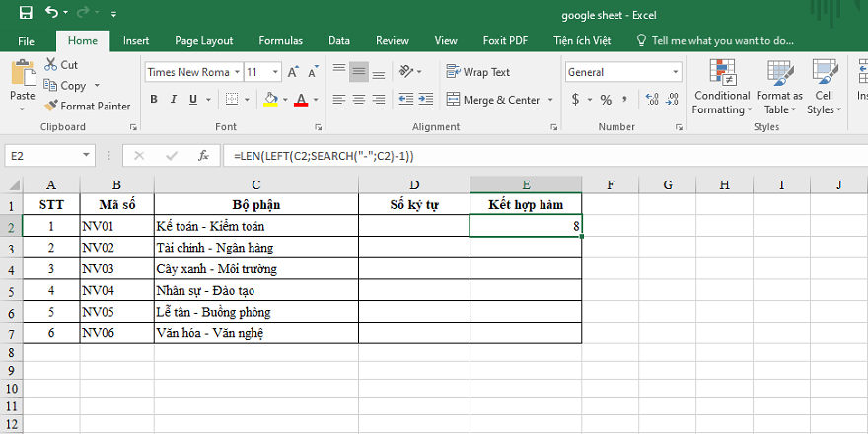Open the font name dropdown
This screenshot has height=434, width=868.
(x=236, y=72)
